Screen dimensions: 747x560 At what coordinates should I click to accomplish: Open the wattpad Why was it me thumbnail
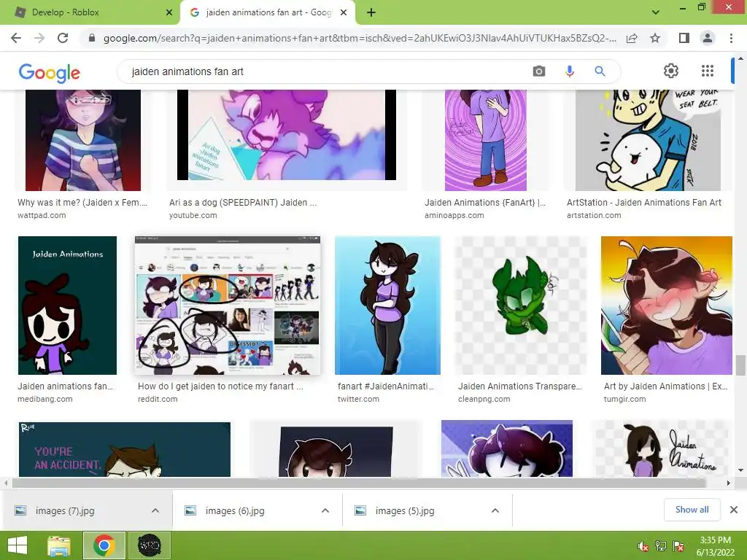click(83, 141)
